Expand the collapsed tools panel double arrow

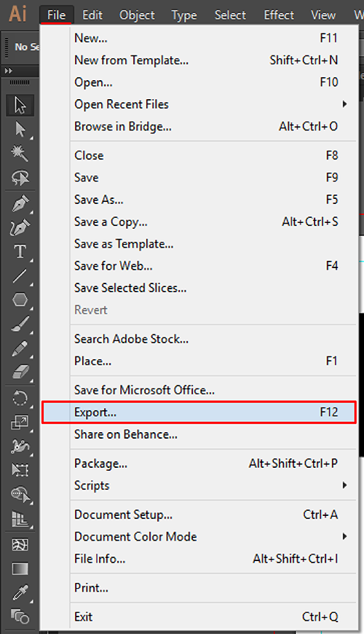(9, 71)
